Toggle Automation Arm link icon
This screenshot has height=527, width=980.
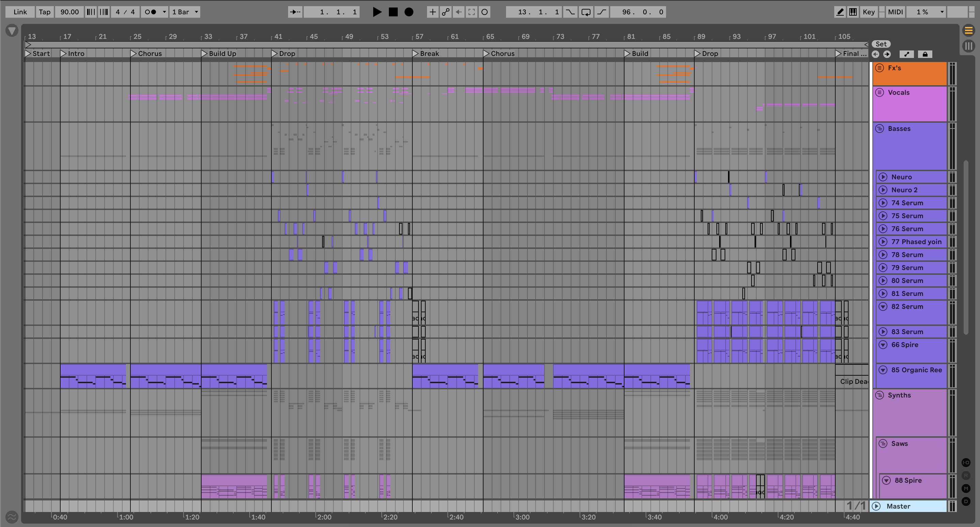(445, 12)
